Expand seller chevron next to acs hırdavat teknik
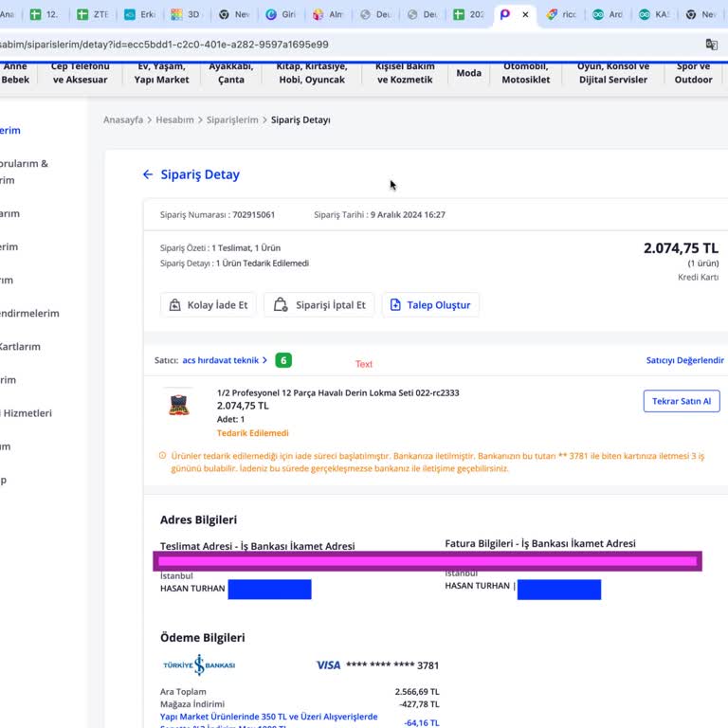 pos(264,360)
